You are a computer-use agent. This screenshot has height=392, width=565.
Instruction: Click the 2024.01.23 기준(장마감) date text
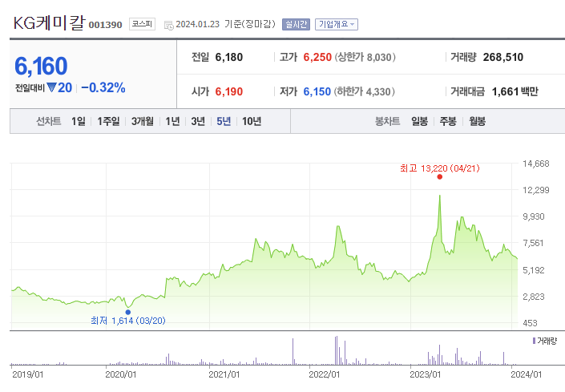pos(225,24)
